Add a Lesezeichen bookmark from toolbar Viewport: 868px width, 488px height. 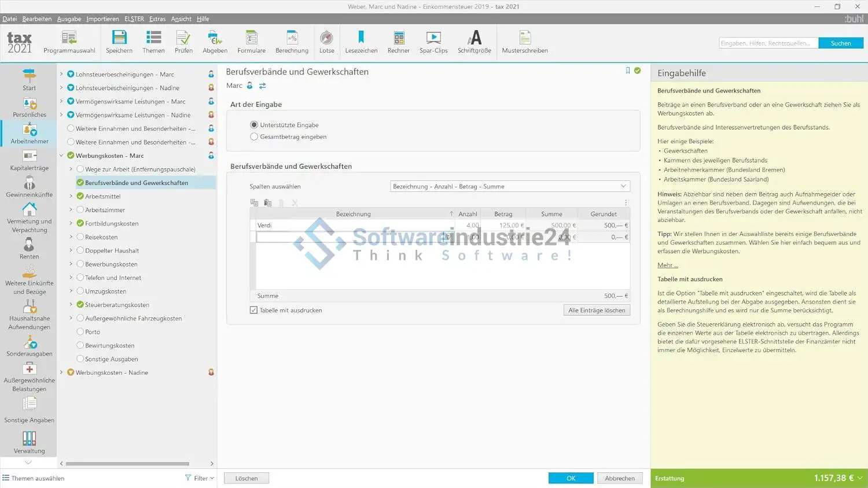tap(361, 38)
